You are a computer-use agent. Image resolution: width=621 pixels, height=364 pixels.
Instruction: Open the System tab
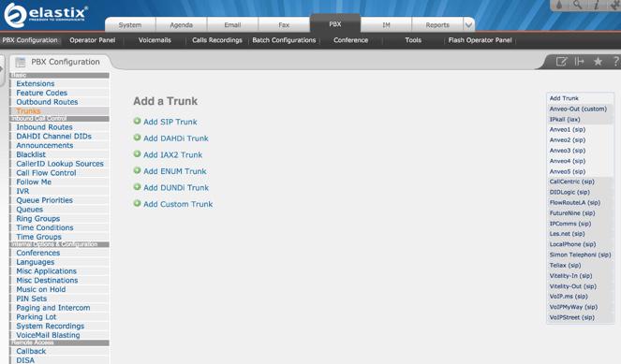130,25
